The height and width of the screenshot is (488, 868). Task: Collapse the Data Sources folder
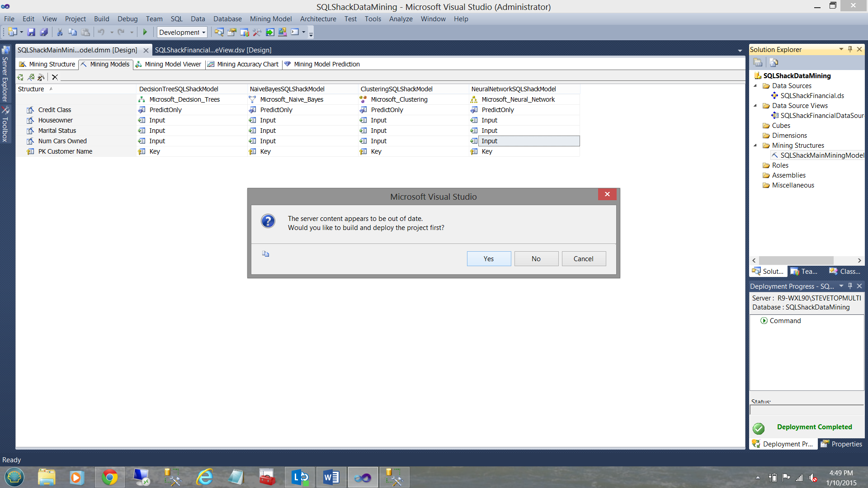pyautogui.click(x=755, y=86)
